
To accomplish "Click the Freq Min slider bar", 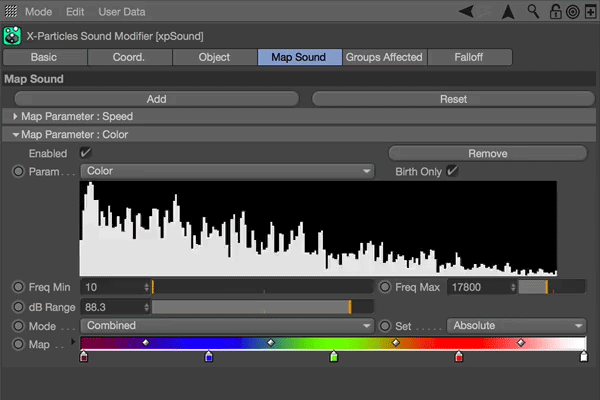I will 262,287.
